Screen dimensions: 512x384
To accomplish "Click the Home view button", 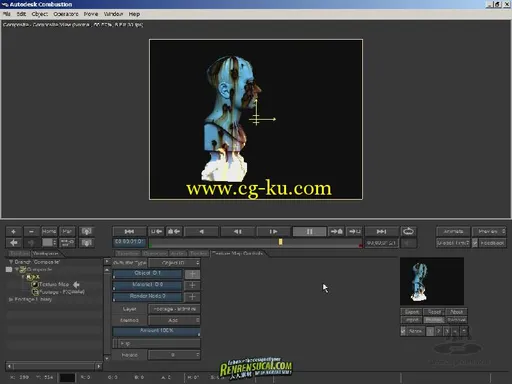I will pyautogui.click(x=49, y=231).
